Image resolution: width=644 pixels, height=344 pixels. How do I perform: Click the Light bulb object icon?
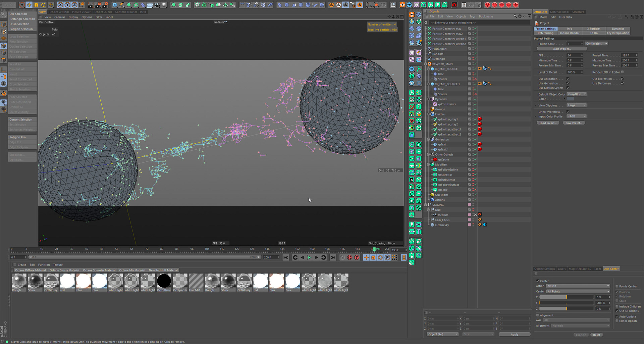(164, 5)
